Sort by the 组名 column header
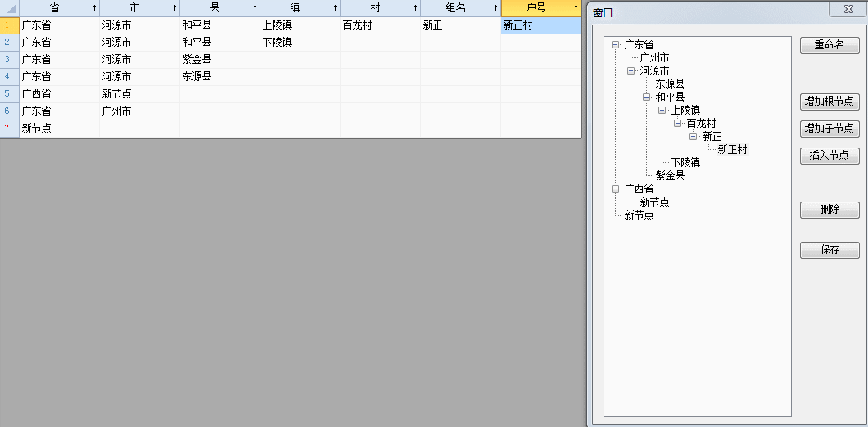This screenshot has width=868, height=427. pyautogui.click(x=460, y=8)
